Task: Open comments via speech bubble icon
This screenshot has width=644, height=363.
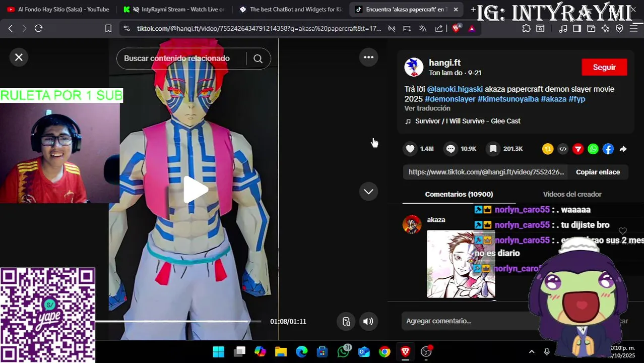Action: (450, 149)
